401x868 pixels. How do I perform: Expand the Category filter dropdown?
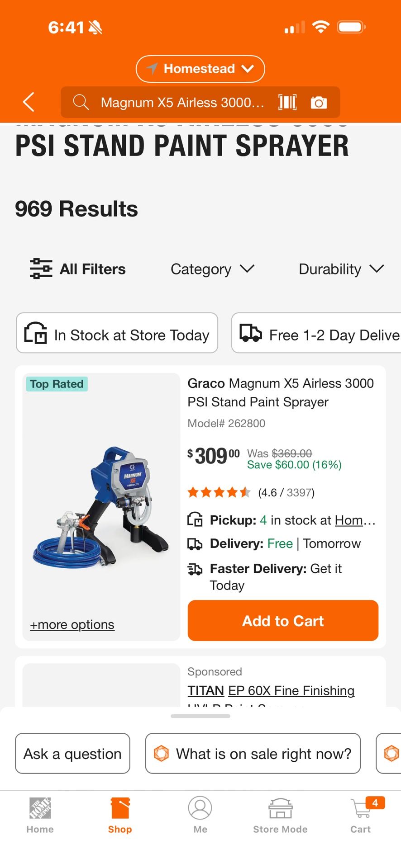tap(212, 269)
